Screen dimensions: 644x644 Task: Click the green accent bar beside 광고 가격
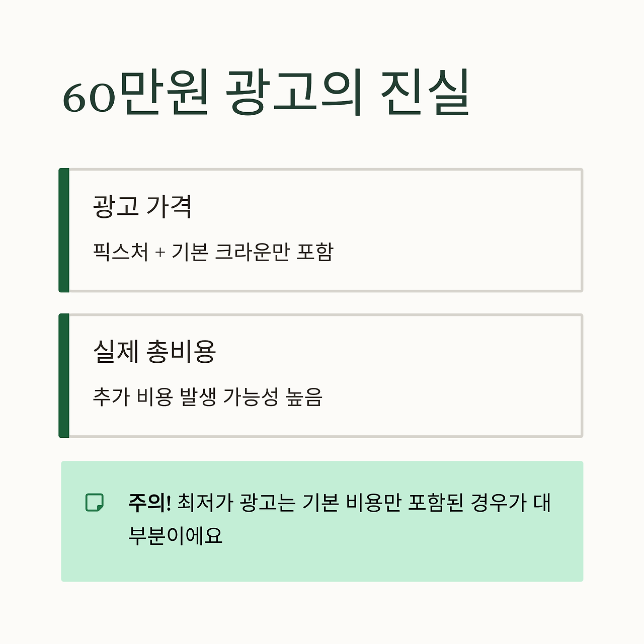[64, 230]
